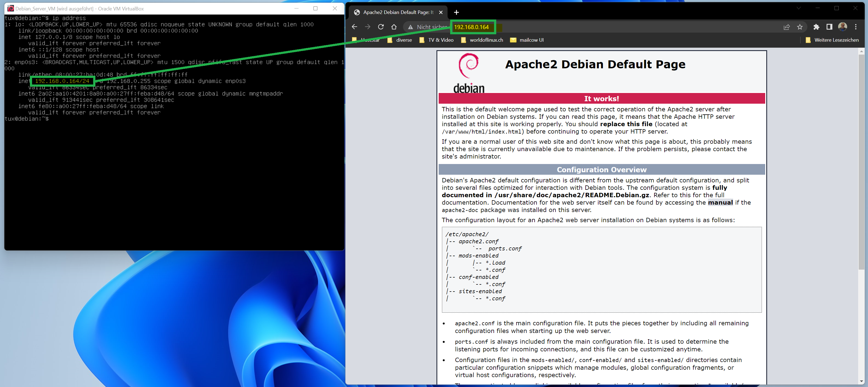Share this page via address bar icon
The image size is (868, 387).
click(x=787, y=27)
